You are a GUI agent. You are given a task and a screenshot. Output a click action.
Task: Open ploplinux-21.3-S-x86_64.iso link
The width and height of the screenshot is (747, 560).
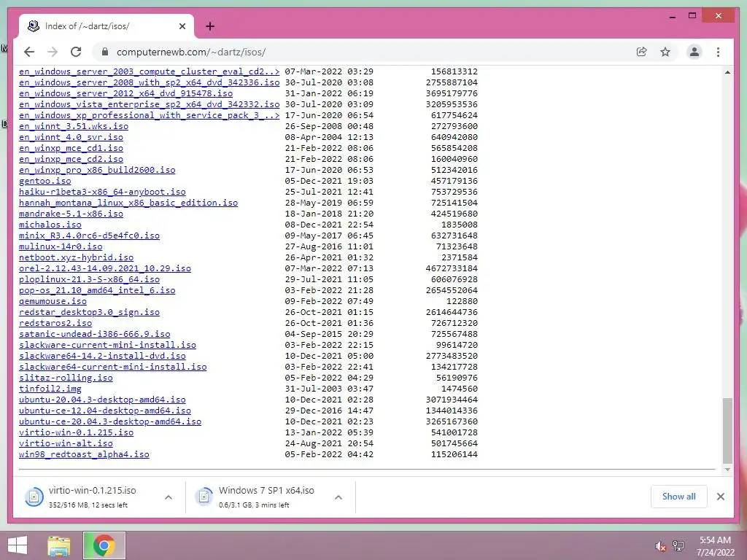[x=89, y=279]
